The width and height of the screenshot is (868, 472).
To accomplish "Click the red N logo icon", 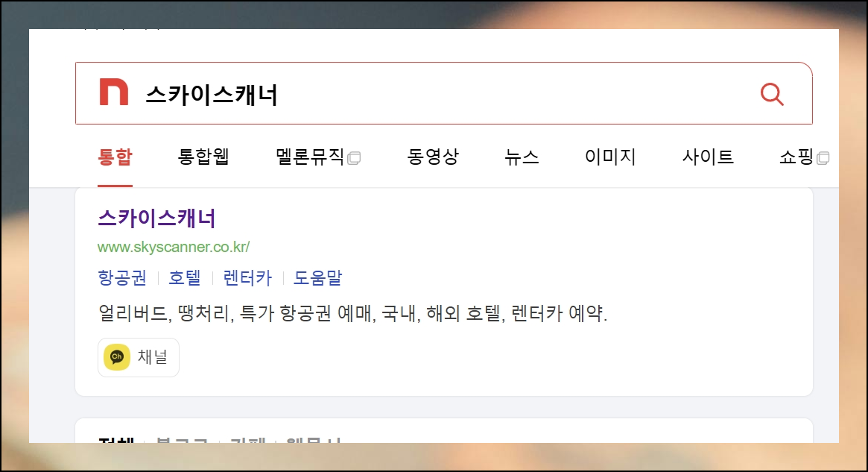I will tap(113, 92).
